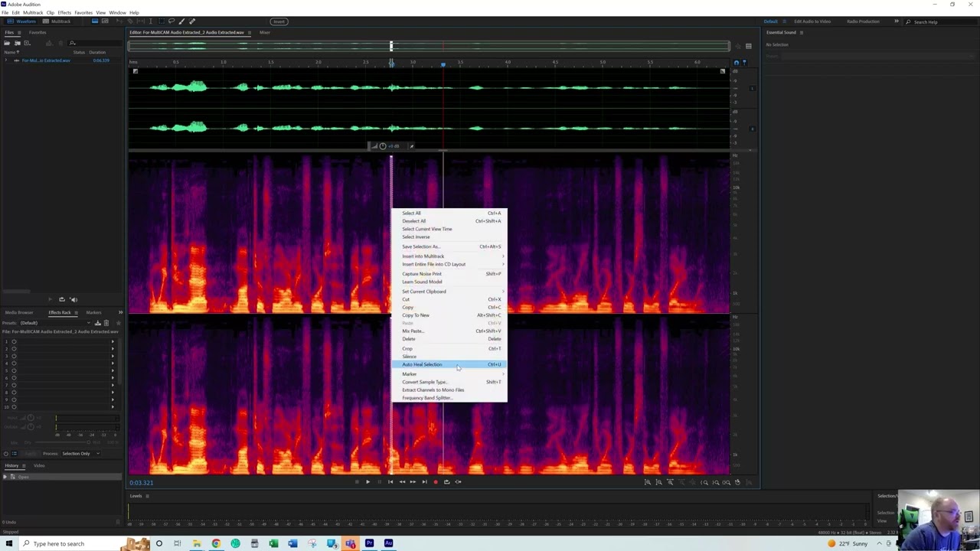This screenshot has width=980, height=551.
Task: Select the Capture Noise Print menu entry
Action: click(449, 273)
